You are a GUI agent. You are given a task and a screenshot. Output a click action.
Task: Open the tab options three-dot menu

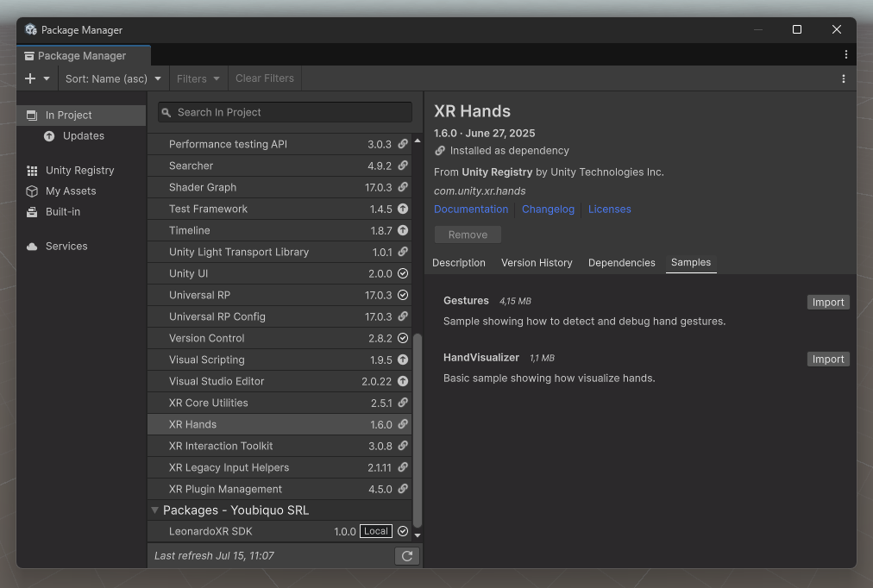845,54
